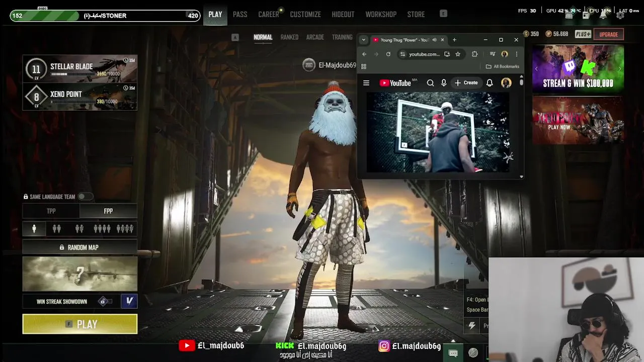Screen dimensions: 644x362
Task: Switch to TRAINING mode tab
Action: [x=342, y=37]
